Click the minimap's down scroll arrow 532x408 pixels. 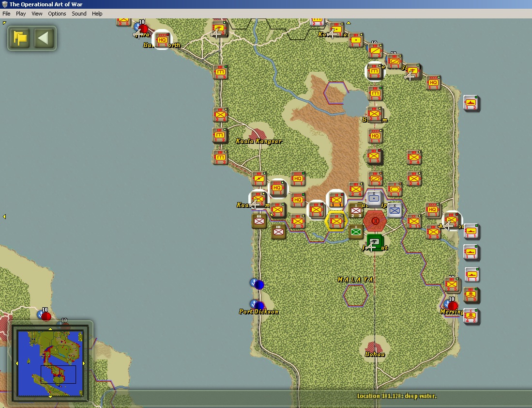coord(50,397)
